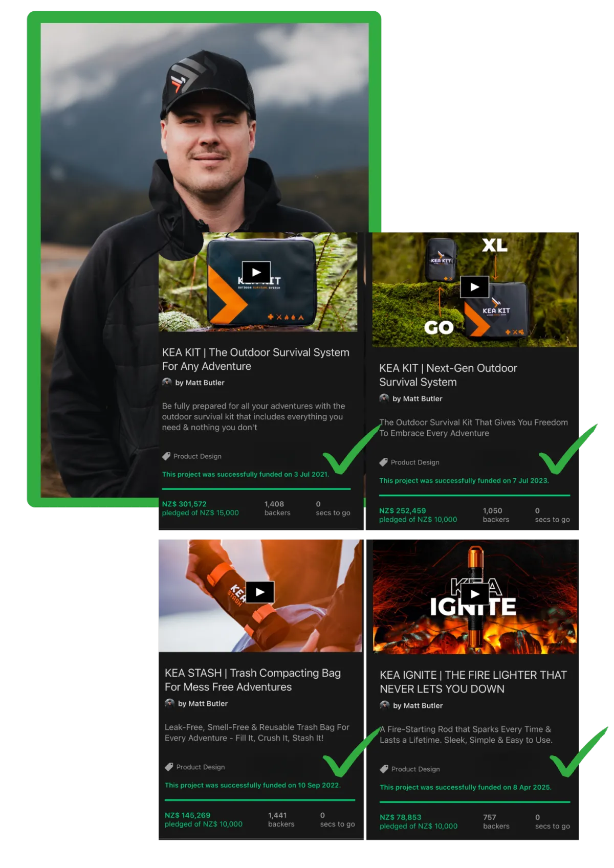The height and width of the screenshot is (868, 614).
Task: Click funding progress bar under NZ$ 301,572 card
Action: (x=256, y=489)
